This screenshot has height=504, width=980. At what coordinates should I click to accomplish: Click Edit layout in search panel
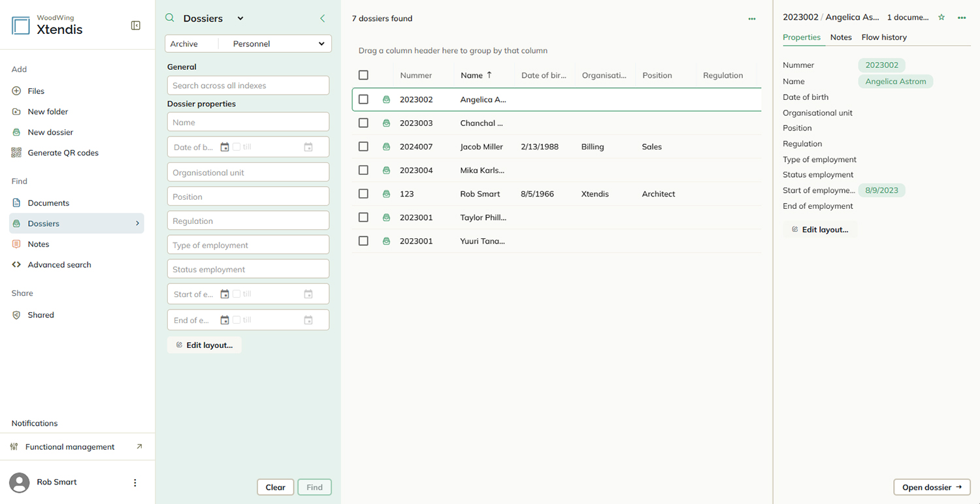click(204, 345)
